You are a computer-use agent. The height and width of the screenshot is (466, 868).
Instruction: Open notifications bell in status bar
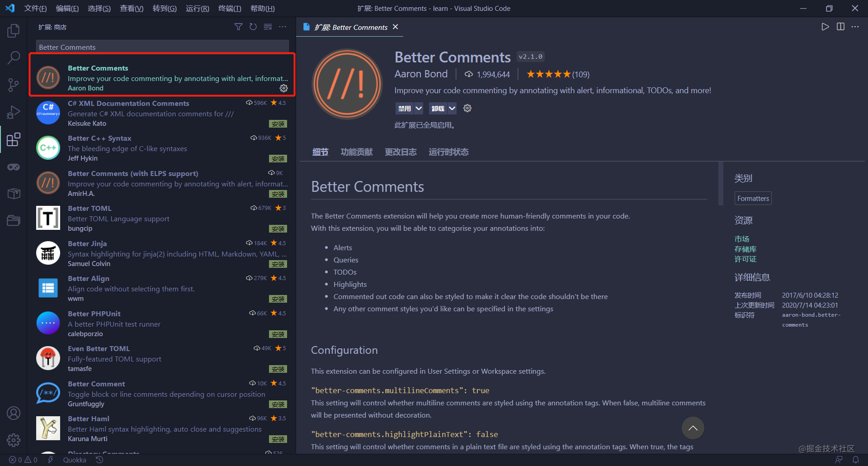[x=856, y=460]
